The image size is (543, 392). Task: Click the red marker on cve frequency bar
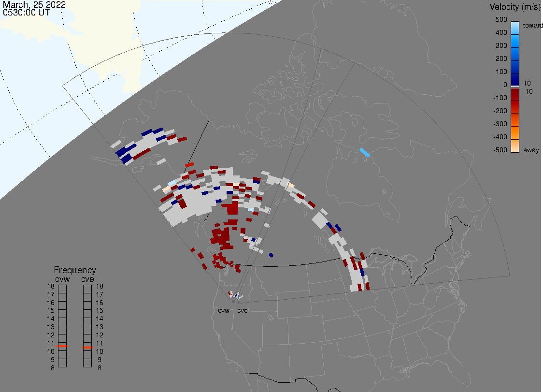87,347
